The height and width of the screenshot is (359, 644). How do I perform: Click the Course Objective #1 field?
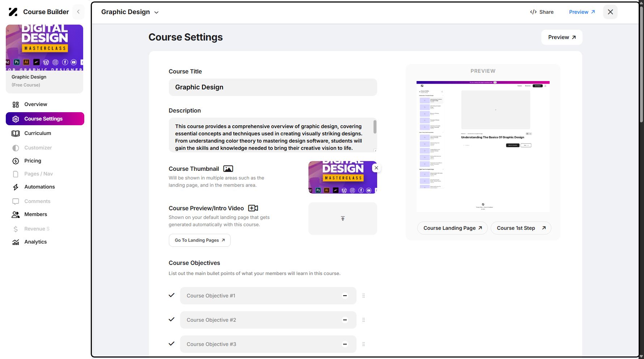[268, 296]
